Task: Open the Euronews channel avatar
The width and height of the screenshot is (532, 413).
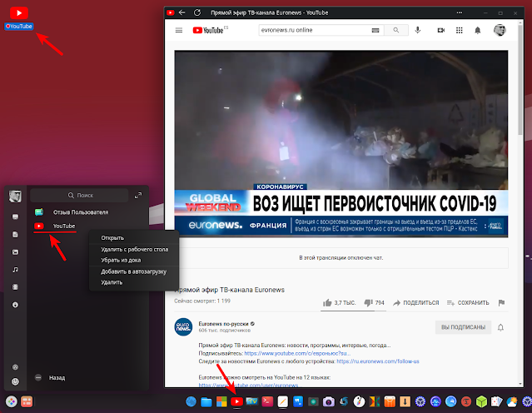Action: point(183,326)
